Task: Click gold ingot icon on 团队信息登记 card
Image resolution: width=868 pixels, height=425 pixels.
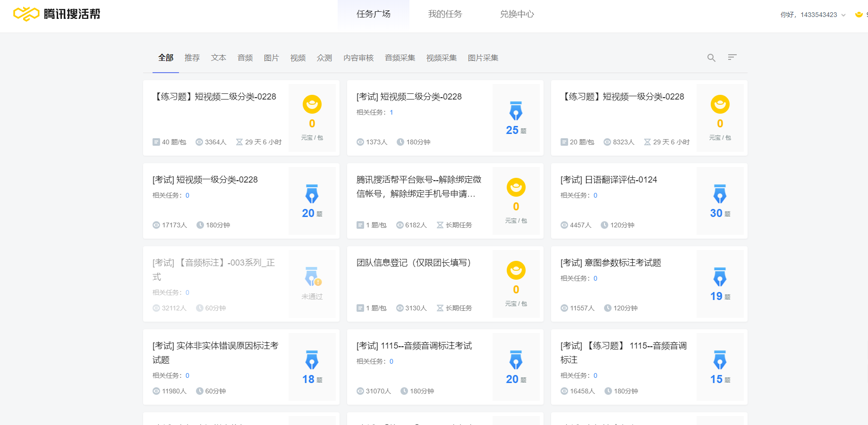Action: 516,270
